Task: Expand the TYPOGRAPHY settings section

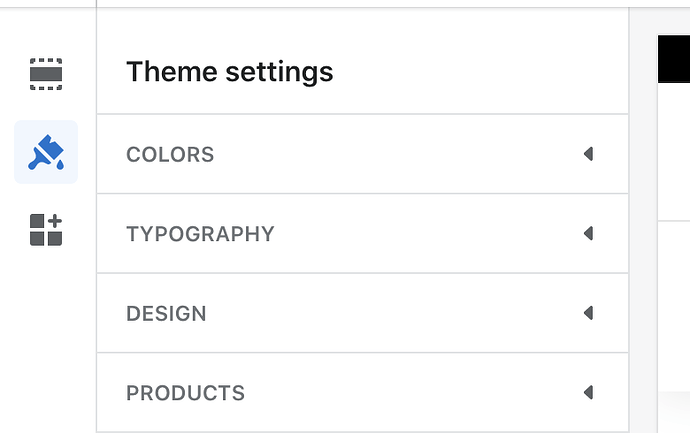Action: [x=362, y=233]
